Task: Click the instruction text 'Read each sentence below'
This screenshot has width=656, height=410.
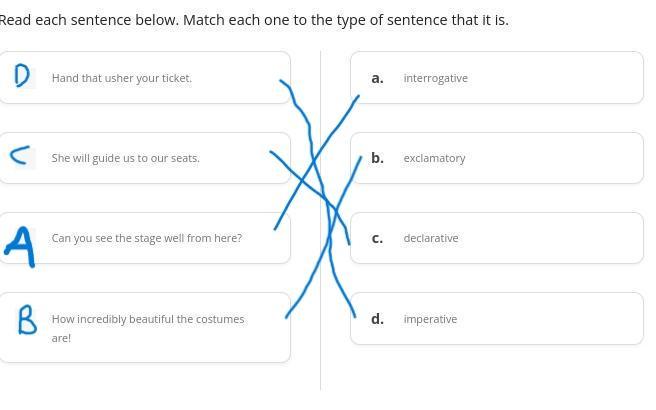Action: tap(88, 20)
